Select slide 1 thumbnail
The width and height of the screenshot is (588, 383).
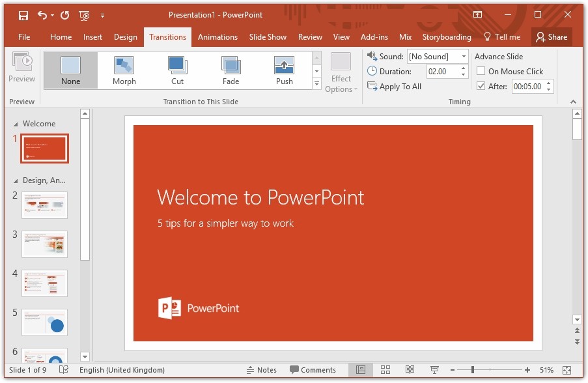45,149
